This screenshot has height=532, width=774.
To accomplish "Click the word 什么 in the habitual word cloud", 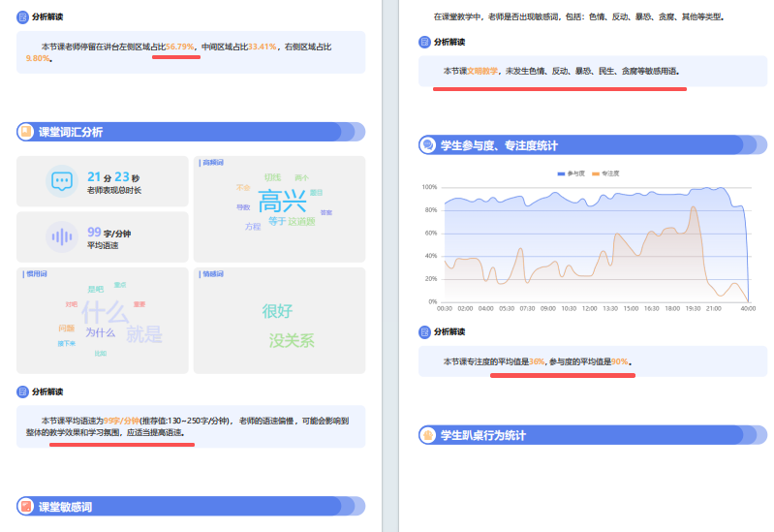I will tap(105, 312).
